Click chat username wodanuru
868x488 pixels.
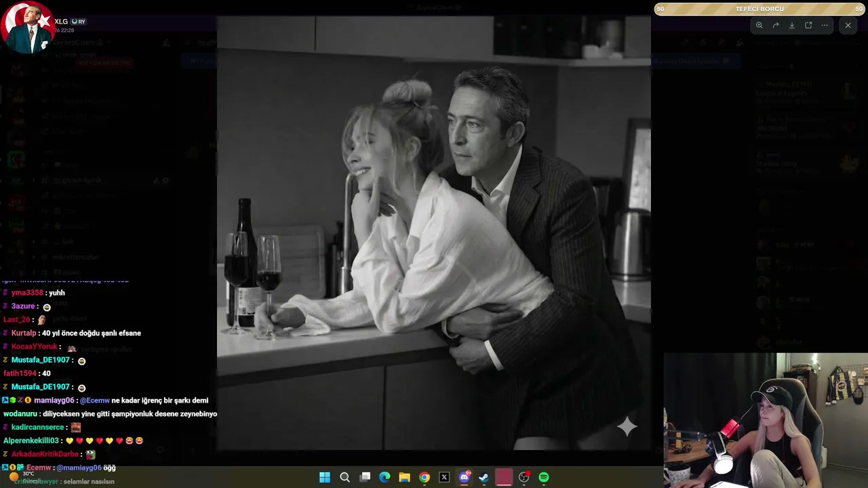tap(20, 414)
